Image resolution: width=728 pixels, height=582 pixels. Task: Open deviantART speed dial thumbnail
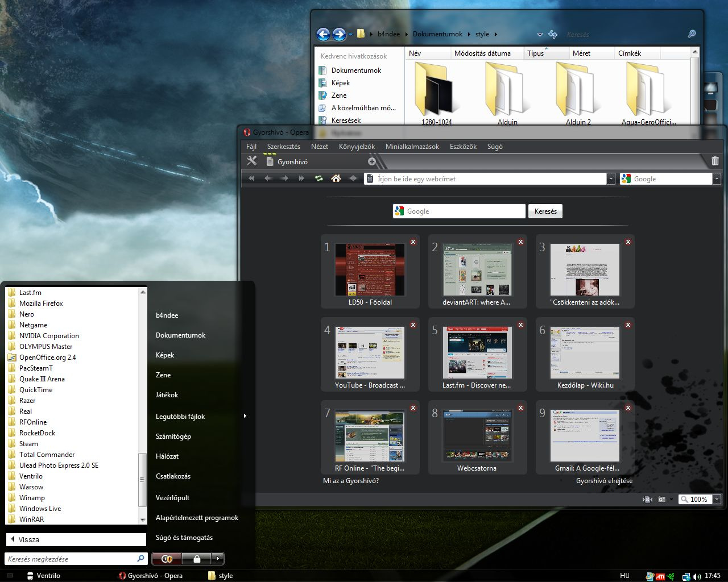(477, 269)
